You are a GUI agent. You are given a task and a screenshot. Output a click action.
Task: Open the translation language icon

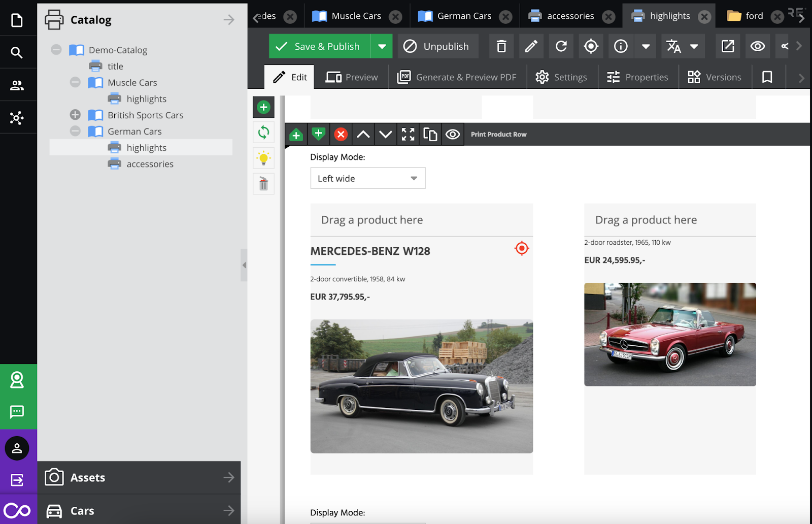point(674,47)
